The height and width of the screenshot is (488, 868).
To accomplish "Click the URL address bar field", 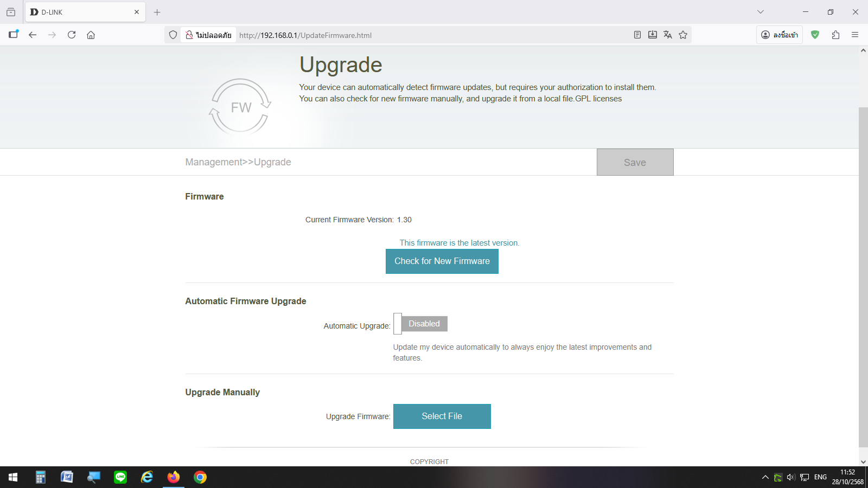I will 434,35.
